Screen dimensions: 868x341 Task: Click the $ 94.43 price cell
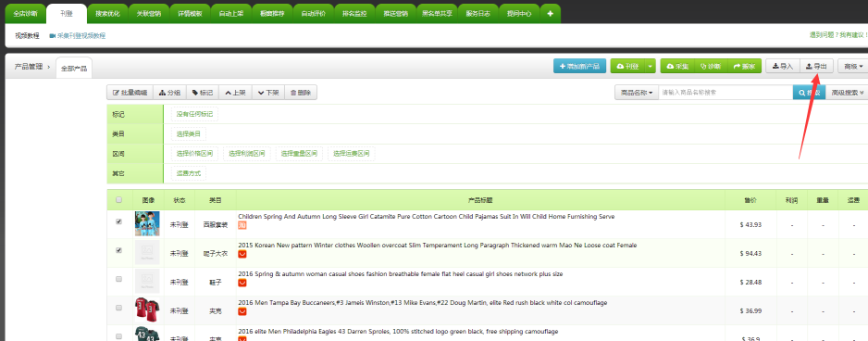click(750, 253)
